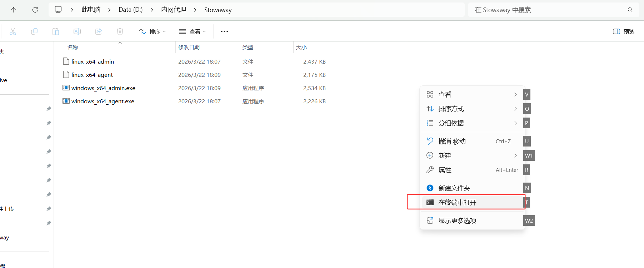Click the Share icon in toolbar
The width and height of the screenshot is (644, 268).
(x=99, y=31)
